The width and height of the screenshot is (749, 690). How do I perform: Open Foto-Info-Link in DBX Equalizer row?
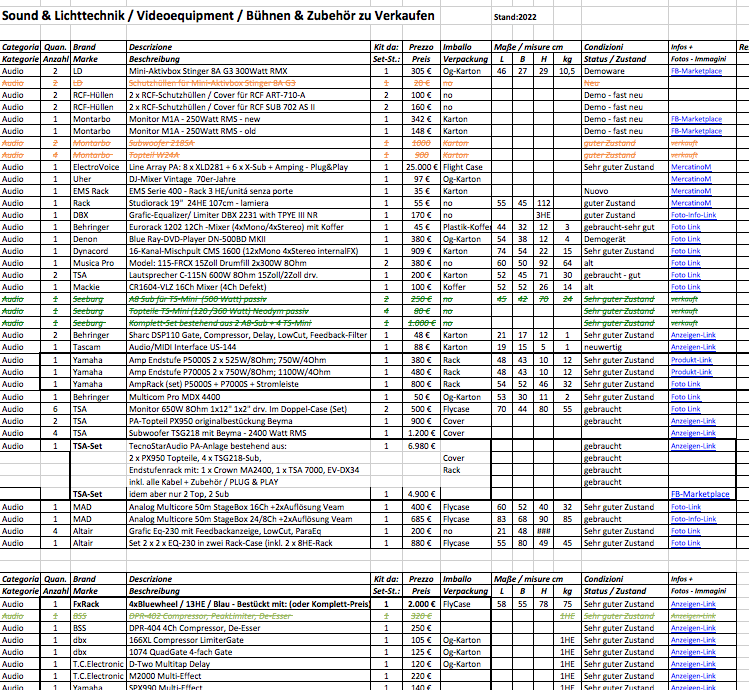pyautogui.click(x=693, y=215)
